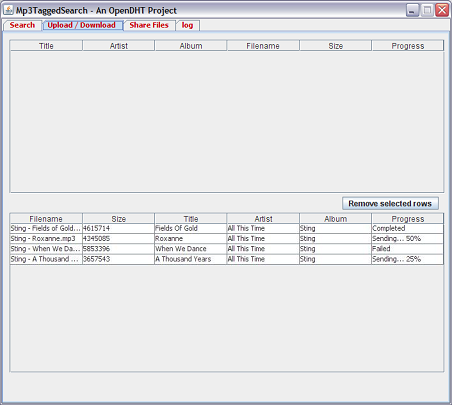Screen dimensions: 452x405
Task: Click the upper table Artist column header
Action: 119,46
